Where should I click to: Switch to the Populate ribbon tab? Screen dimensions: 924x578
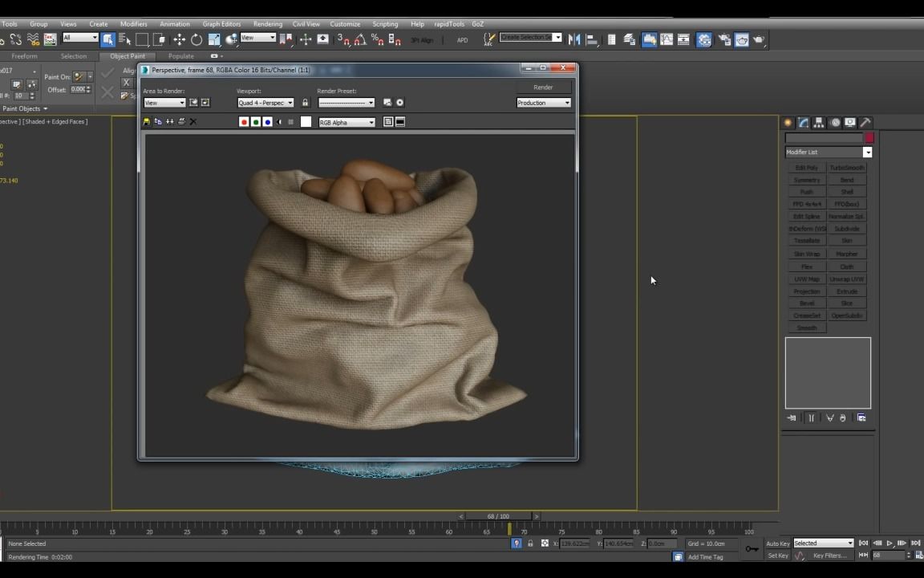tap(180, 56)
